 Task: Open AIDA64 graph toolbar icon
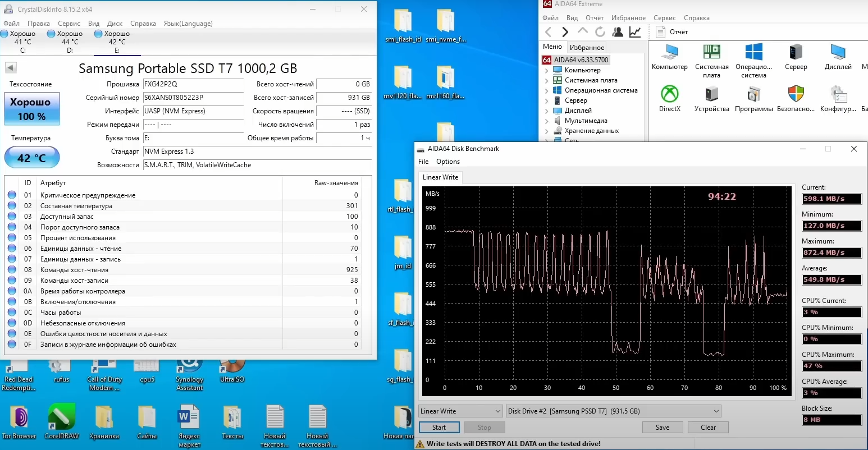tap(635, 32)
